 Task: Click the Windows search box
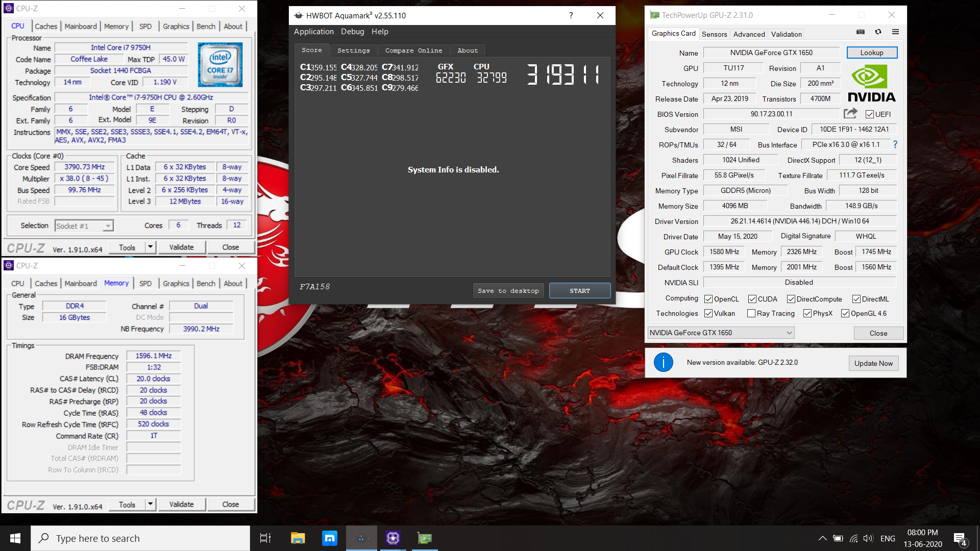140,538
